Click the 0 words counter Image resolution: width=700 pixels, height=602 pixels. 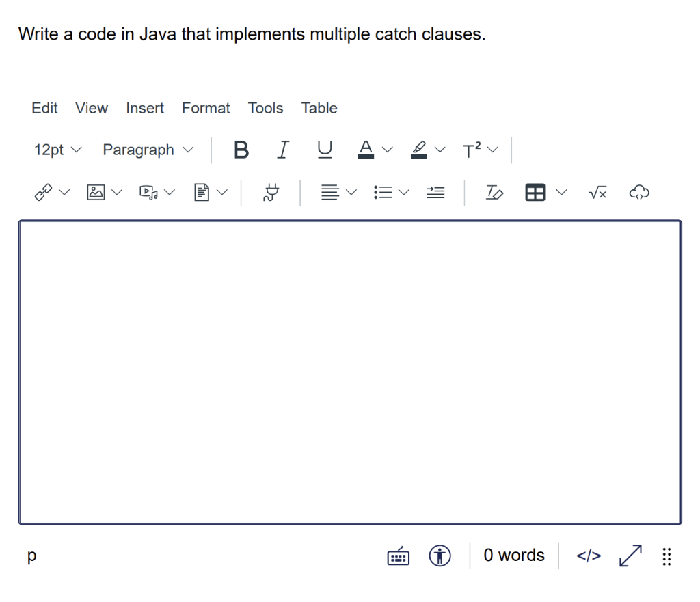(x=513, y=556)
